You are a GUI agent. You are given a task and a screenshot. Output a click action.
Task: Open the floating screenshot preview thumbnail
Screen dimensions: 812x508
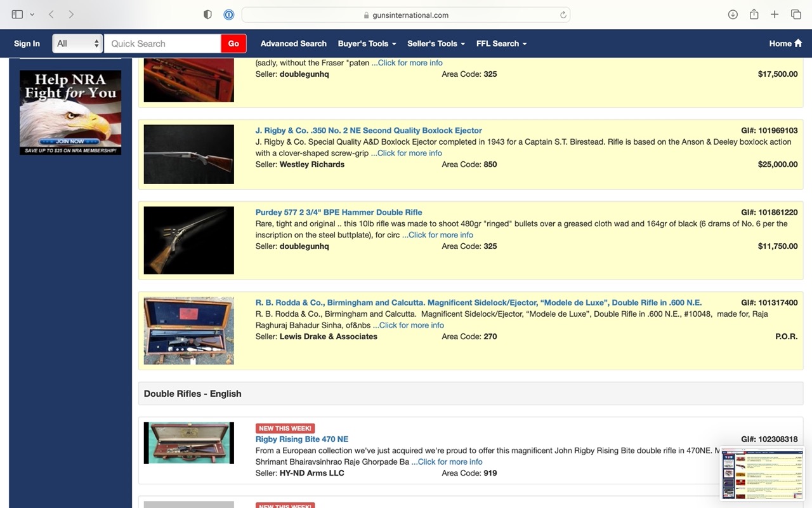[762, 473]
